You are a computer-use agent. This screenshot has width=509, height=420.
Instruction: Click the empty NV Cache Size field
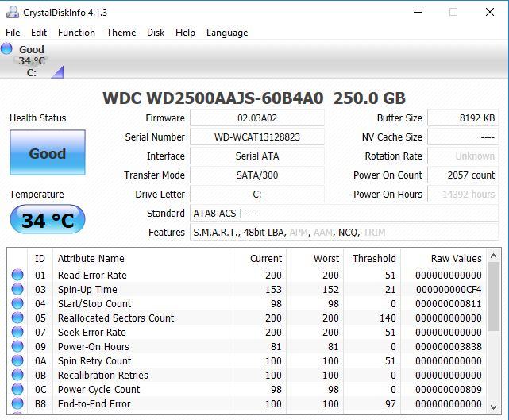(x=463, y=137)
